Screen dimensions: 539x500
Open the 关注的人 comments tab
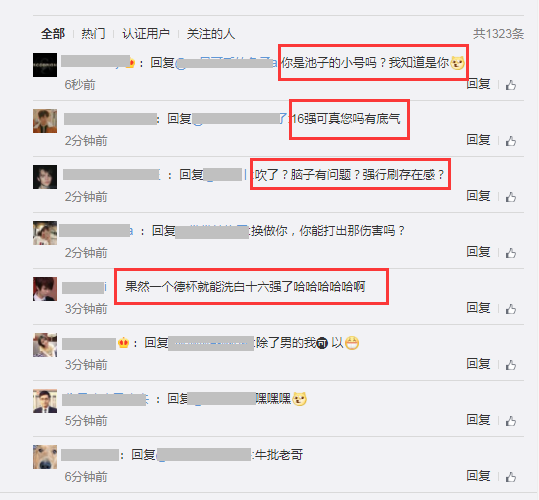tap(211, 34)
